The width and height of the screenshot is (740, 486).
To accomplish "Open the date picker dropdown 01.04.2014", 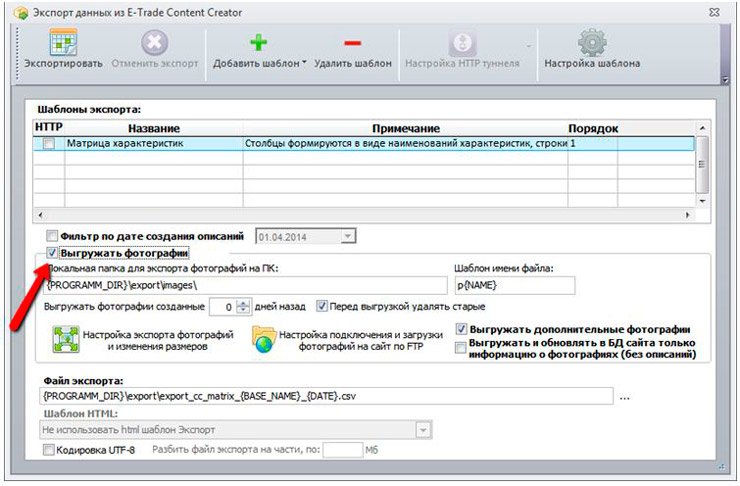I will tap(348, 236).
